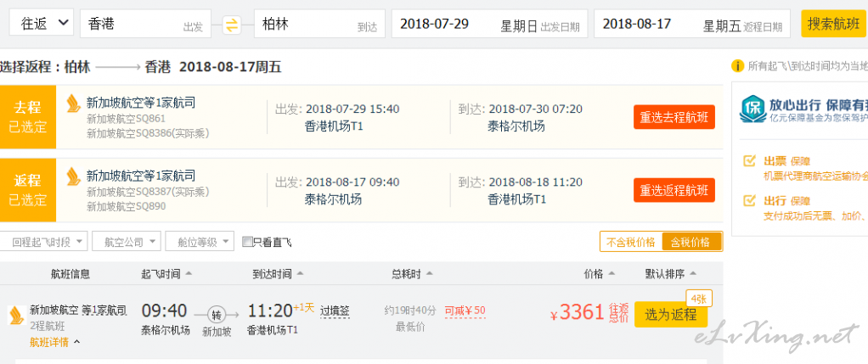Open the 回程起飞时段 filter dropdown
This screenshot has height=364, width=868.
coord(43,242)
